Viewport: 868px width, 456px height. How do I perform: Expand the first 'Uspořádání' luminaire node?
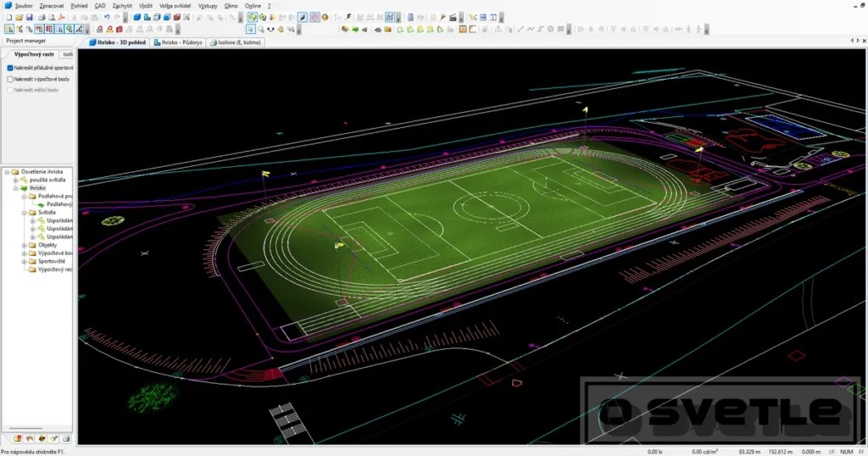tap(33, 221)
